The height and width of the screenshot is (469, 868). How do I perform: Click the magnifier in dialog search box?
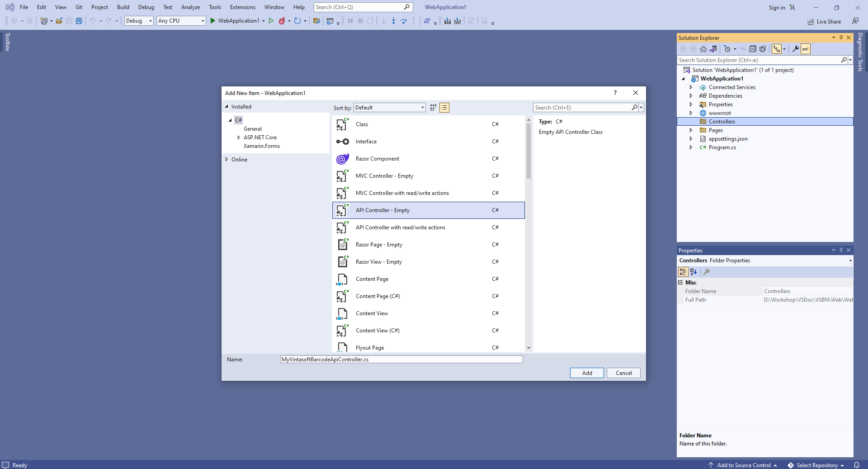click(634, 108)
